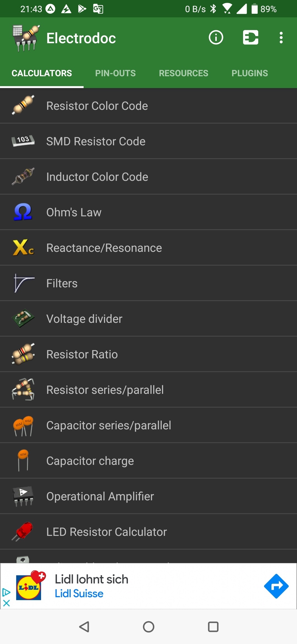Tap the component list icon in header
This screenshot has width=297, height=644.
[x=251, y=37]
